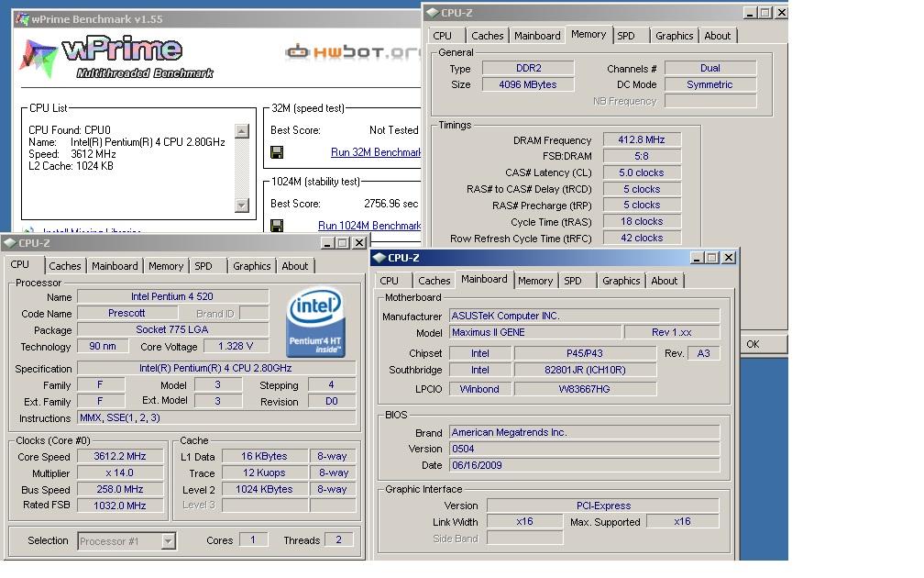Open Graphics tab in CPU window
Screen dimensions: 924x578
click(x=251, y=266)
